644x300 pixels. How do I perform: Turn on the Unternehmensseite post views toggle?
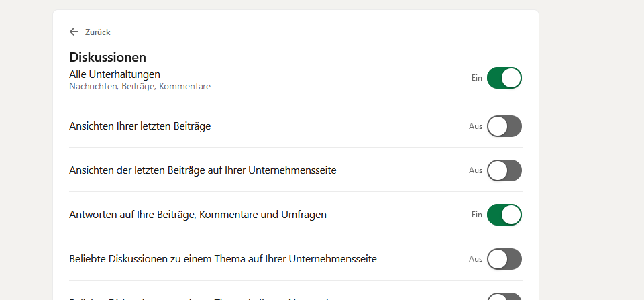pos(504,170)
